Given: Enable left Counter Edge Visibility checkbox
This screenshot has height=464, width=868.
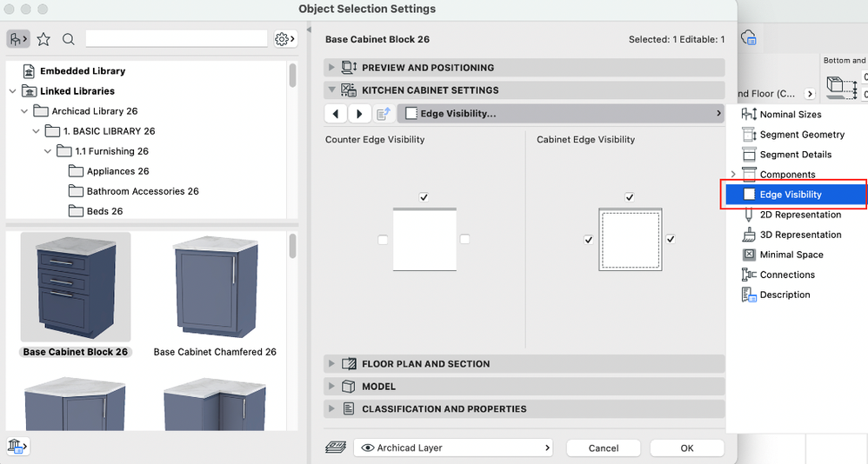Looking at the screenshot, I should 383,240.
